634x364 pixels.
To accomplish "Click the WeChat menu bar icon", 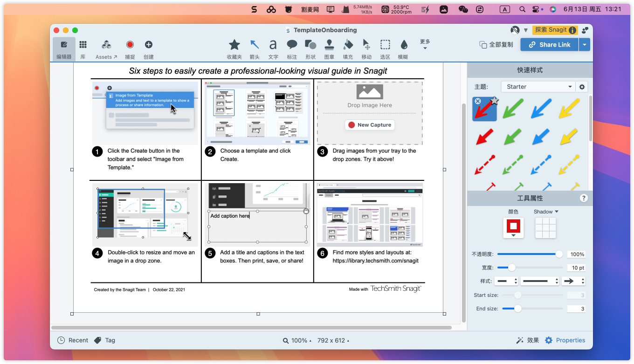I will tap(463, 9).
